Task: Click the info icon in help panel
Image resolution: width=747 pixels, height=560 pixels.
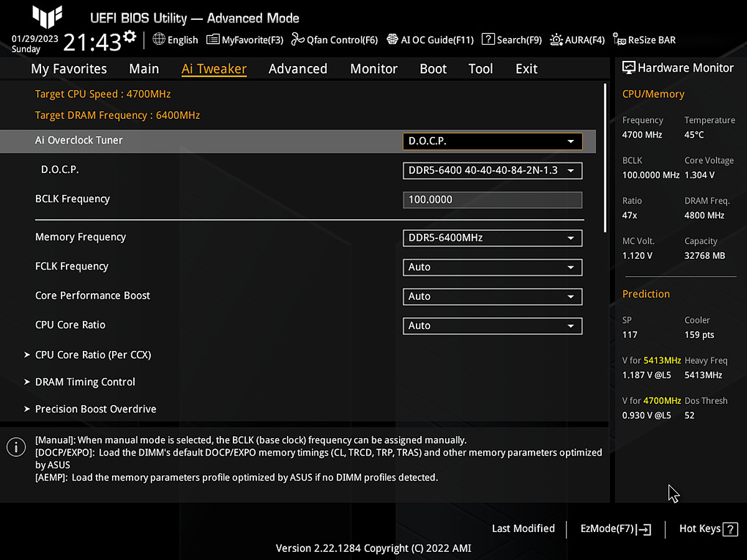Action: click(16, 446)
